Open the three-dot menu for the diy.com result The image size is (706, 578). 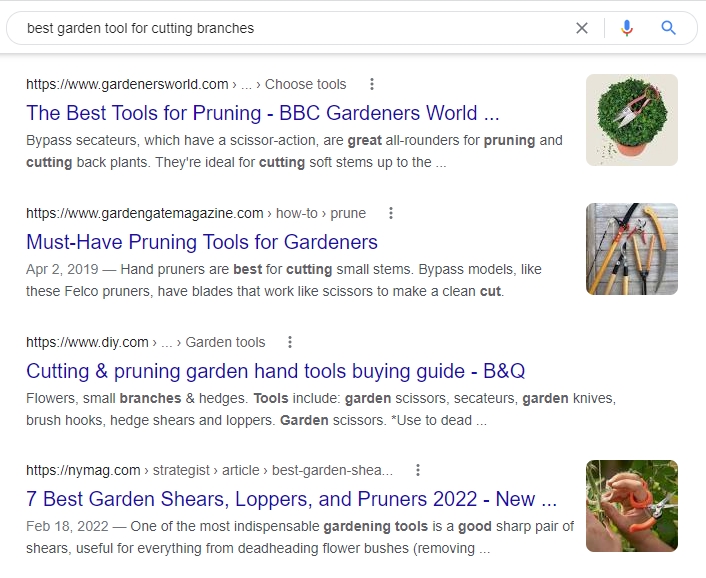click(x=290, y=342)
